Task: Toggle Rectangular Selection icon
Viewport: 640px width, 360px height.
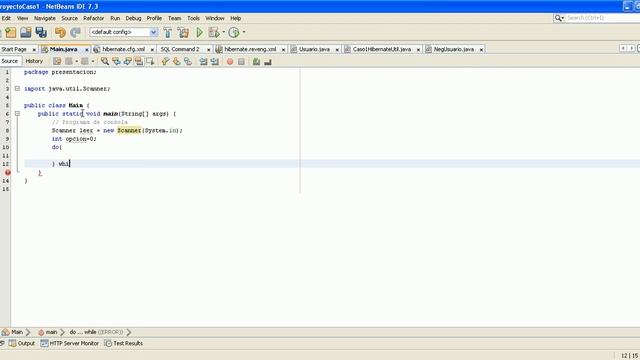Action: tap(150, 61)
